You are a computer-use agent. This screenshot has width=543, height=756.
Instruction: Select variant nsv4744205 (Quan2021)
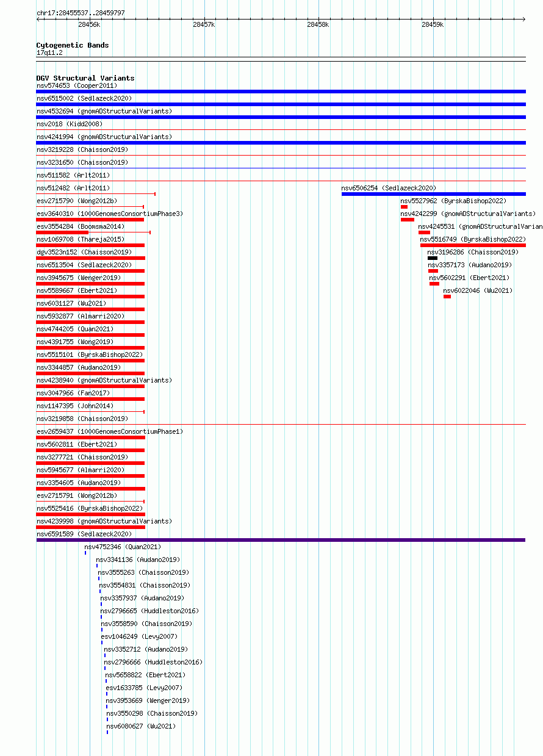point(75,329)
